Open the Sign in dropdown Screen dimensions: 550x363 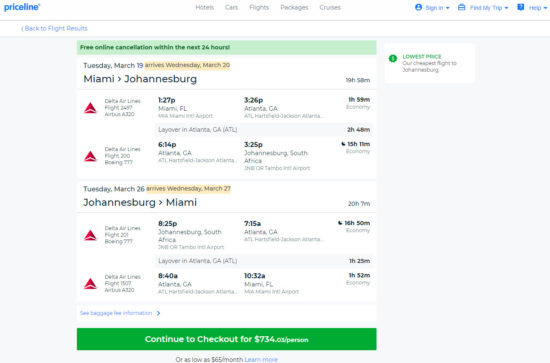click(432, 7)
